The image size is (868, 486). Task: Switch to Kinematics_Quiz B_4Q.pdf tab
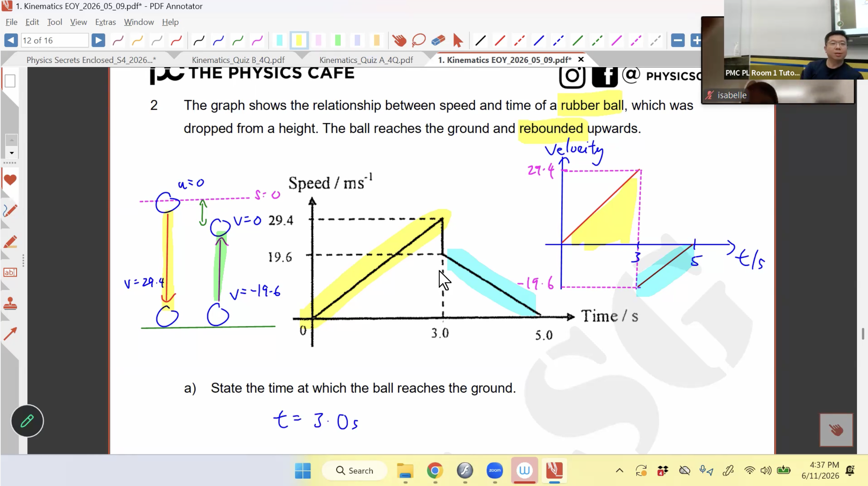[238, 60]
